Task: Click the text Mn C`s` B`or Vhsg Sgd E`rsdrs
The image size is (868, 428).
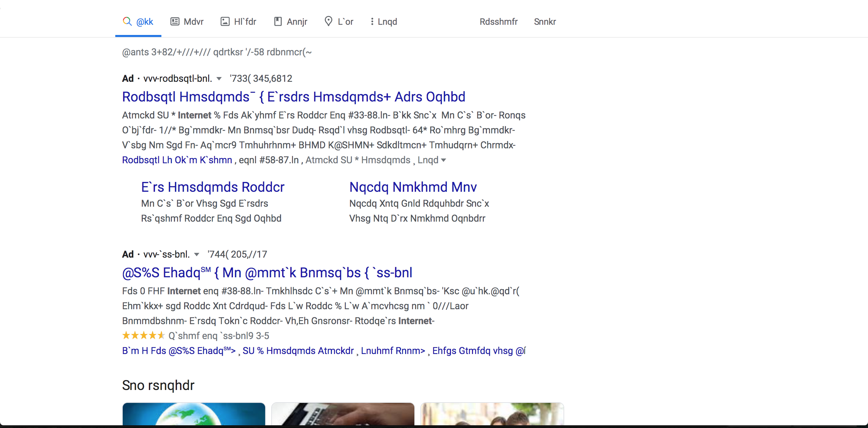Action: [x=204, y=204]
